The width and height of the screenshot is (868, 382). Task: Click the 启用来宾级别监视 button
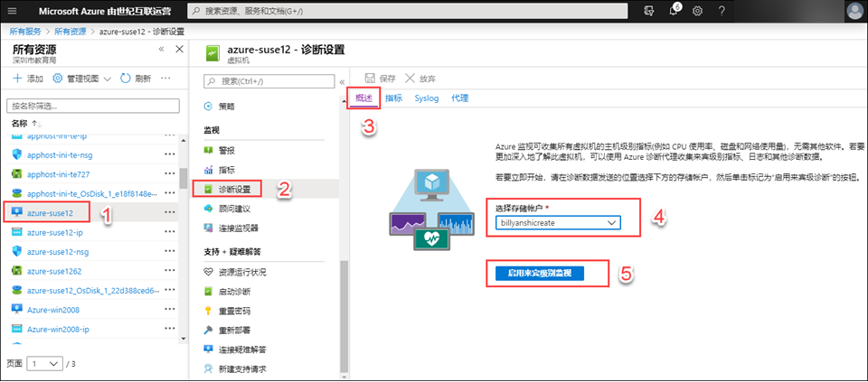point(540,274)
